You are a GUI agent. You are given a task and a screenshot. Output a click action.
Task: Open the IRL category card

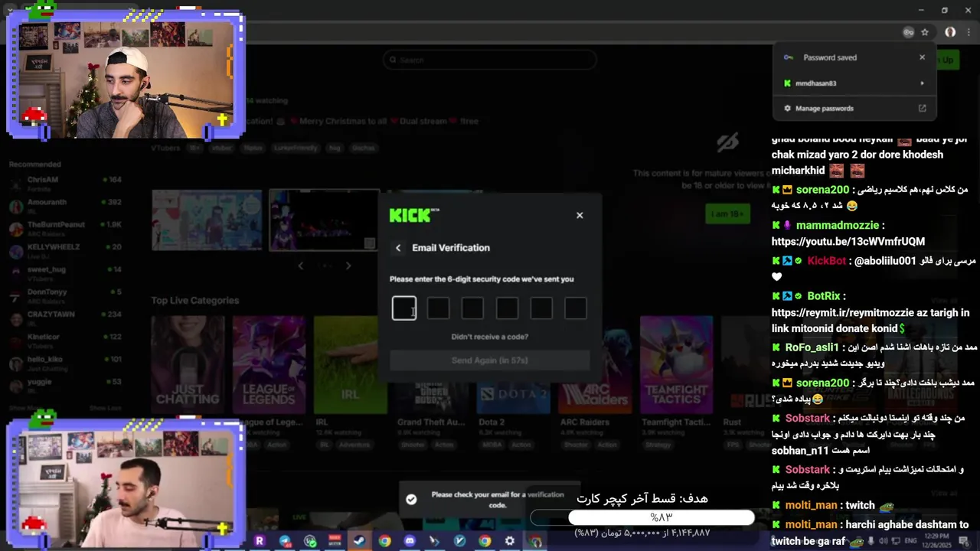pos(351,364)
